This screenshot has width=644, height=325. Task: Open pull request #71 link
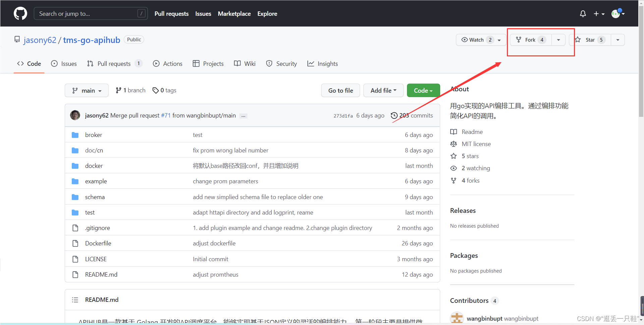166,115
